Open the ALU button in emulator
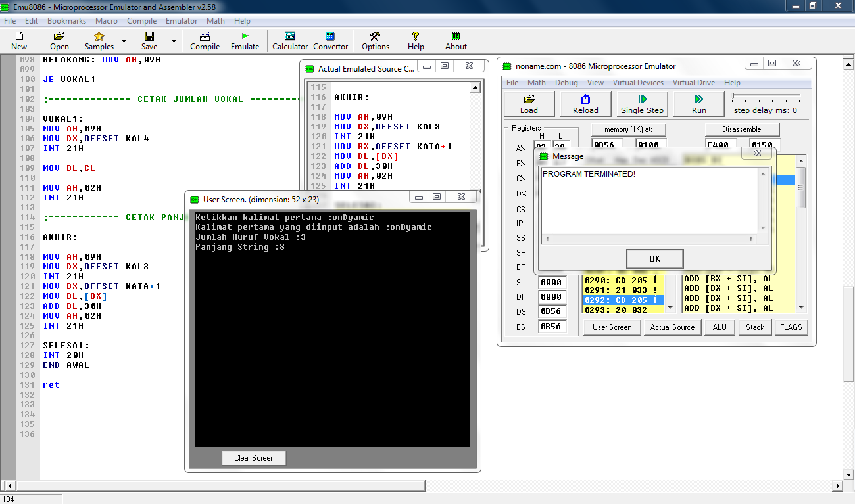 tap(720, 327)
